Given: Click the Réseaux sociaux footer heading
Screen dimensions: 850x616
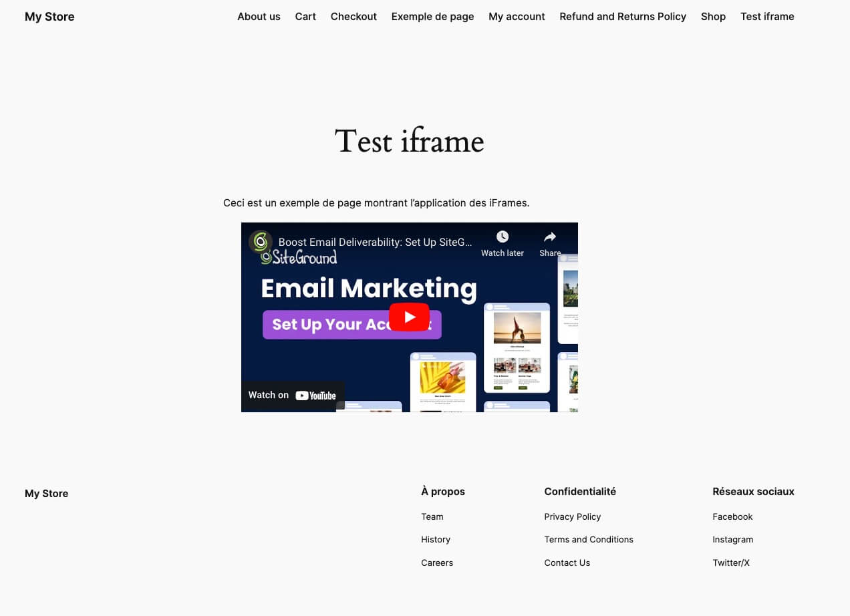Looking at the screenshot, I should tap(753, 491).
